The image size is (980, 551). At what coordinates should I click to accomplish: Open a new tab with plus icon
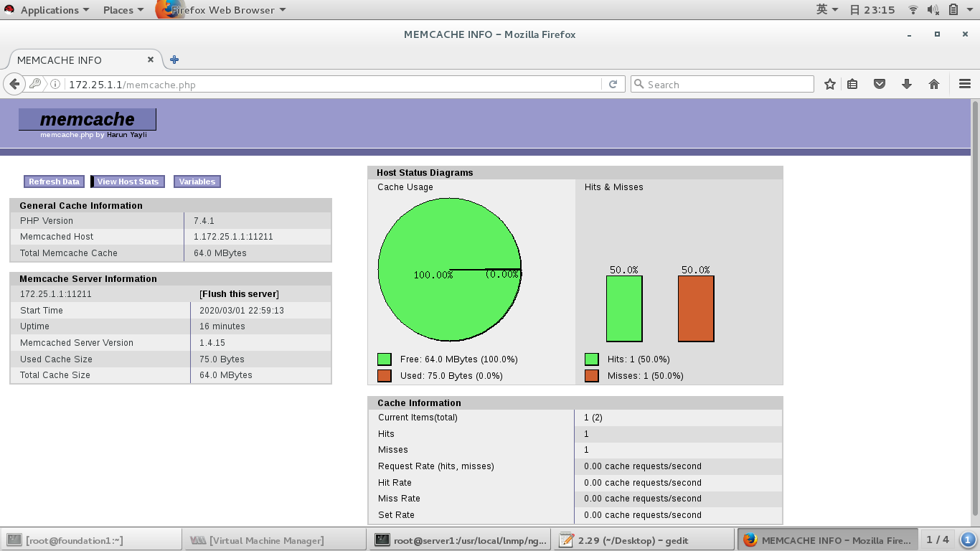(x=174, y=60)
